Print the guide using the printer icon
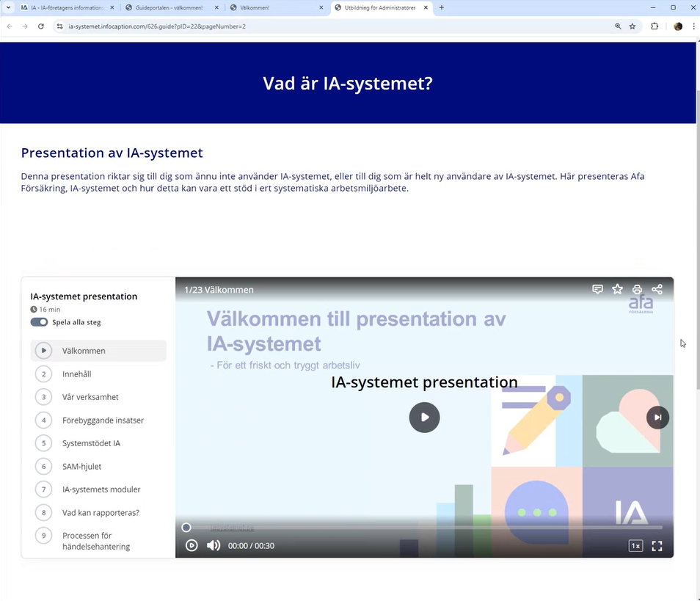Screen dimensions: 700x601 click(x=637, y=289)
